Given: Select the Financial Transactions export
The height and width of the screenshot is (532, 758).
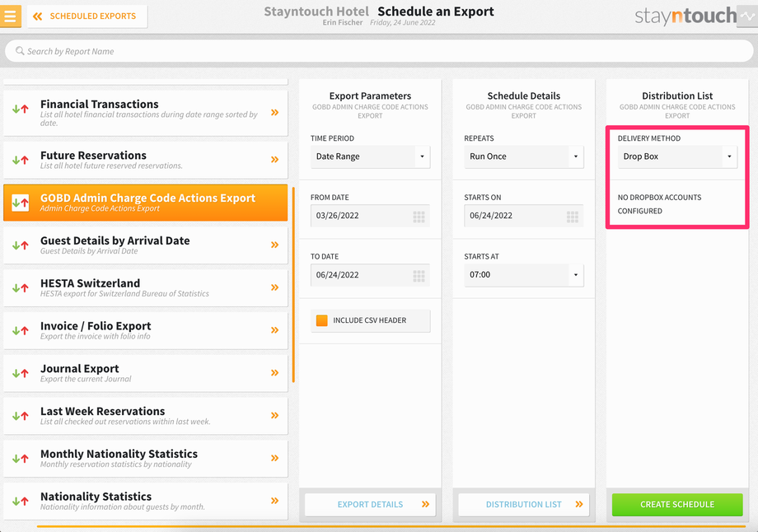Looking at the screenshot, I should pos(146,113).
